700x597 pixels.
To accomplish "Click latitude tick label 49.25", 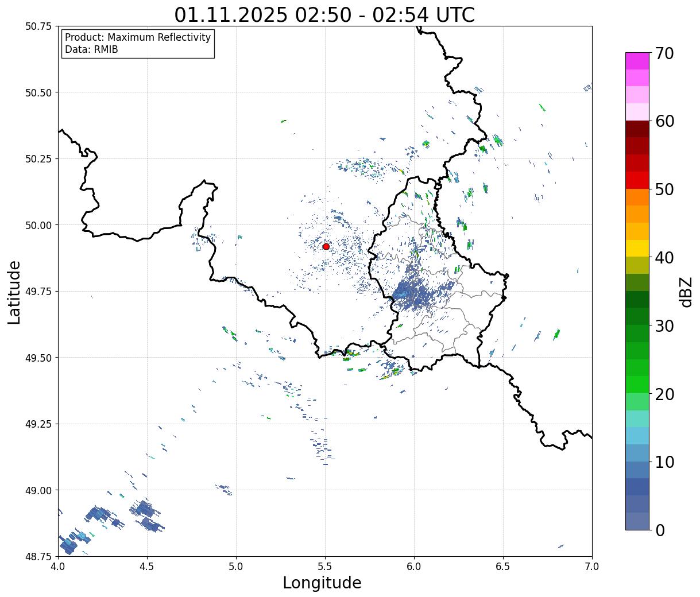I will point(38,424).
